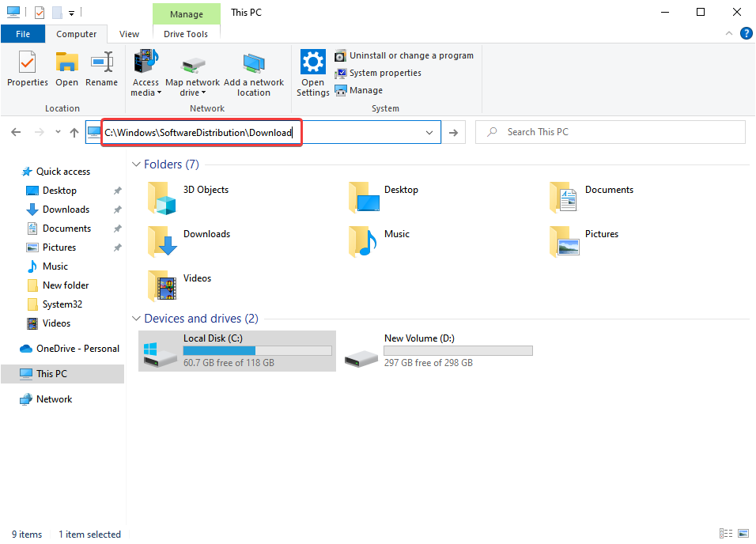The height and width of the screenshot is (544, 756).
Task: Click the New Volume (D:) usage bar
Action: (458, 350)
